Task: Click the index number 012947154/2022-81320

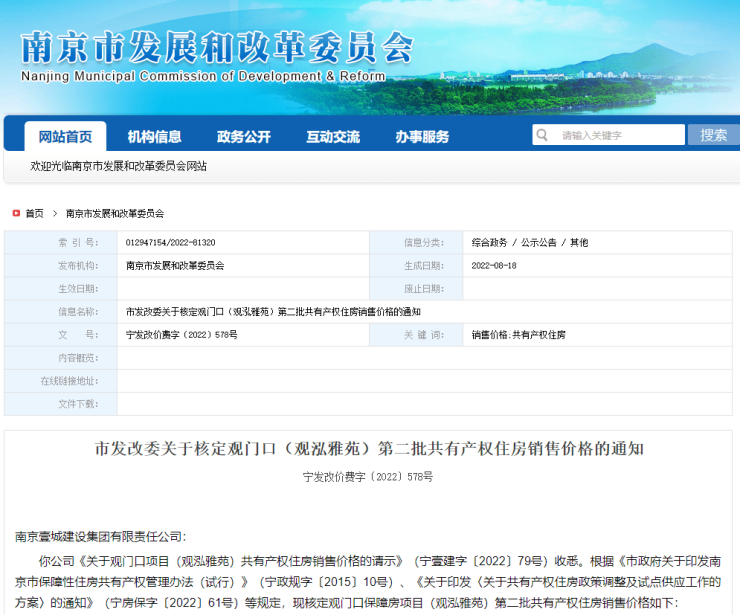Action: pyautogui.click(x=171, y=243)
